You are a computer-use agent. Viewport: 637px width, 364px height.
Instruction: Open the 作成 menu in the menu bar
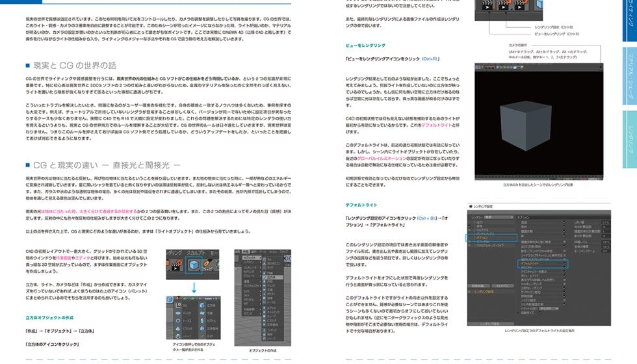tap(246, 252)
